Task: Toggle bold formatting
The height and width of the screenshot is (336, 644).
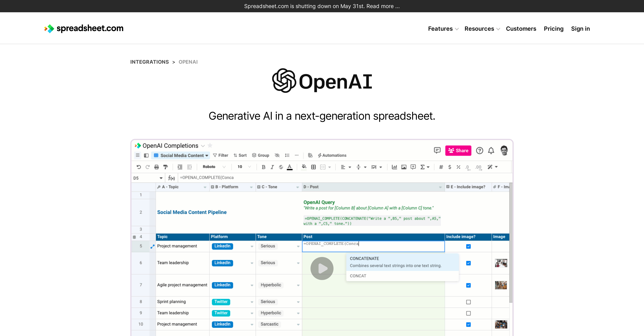Action: [x=264, y=167]
